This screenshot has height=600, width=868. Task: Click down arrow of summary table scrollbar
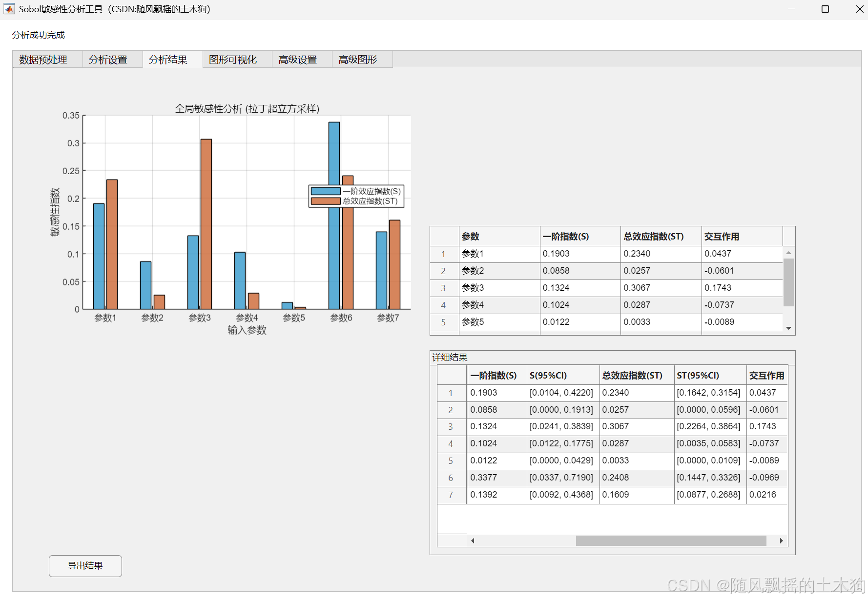click(788, 328)
